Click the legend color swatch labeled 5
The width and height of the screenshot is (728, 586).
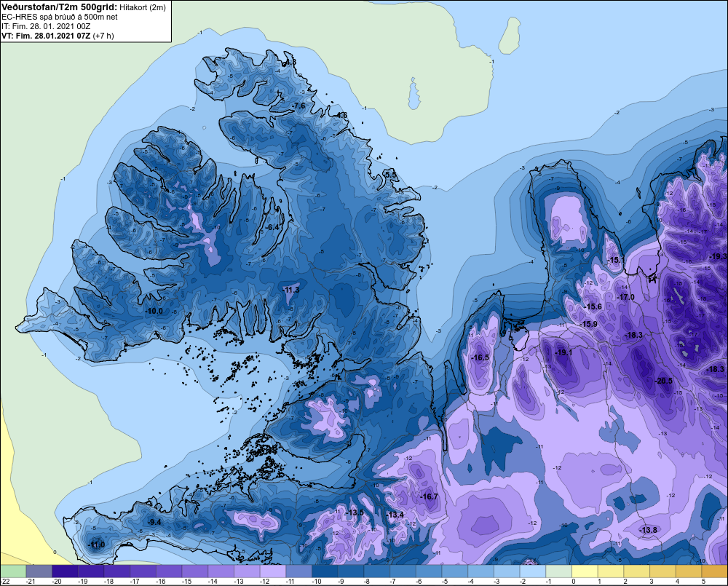[x=715, y=571]
